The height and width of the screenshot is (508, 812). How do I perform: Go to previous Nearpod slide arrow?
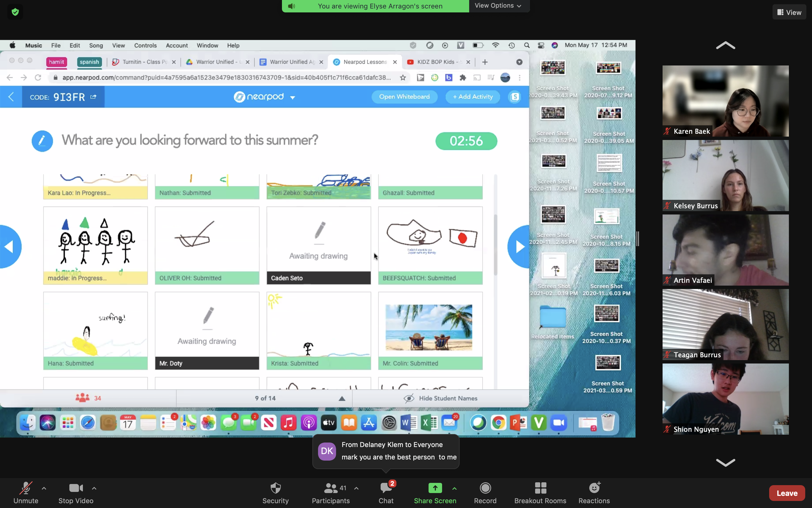(x=10, y=247)
